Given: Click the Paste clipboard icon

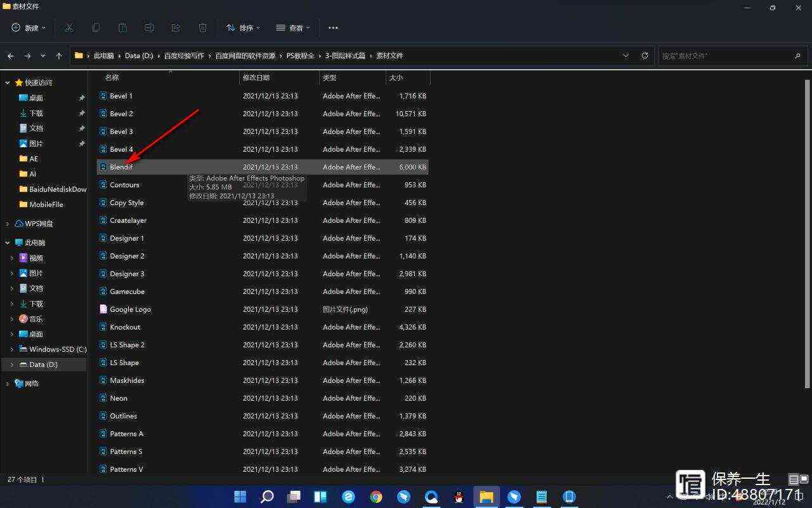Looking at the screenshot, I should tap(122, 28).
